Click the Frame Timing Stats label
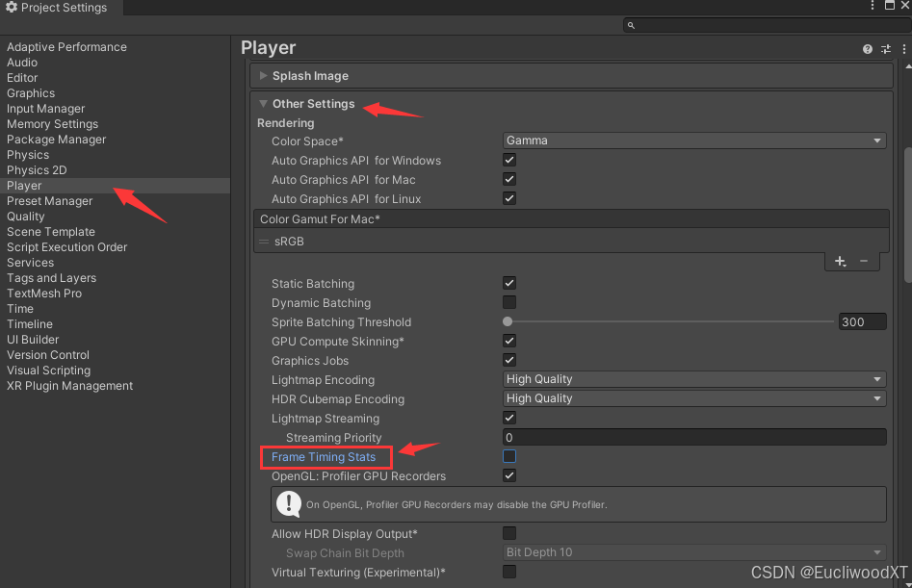 [x=324, y=457]
